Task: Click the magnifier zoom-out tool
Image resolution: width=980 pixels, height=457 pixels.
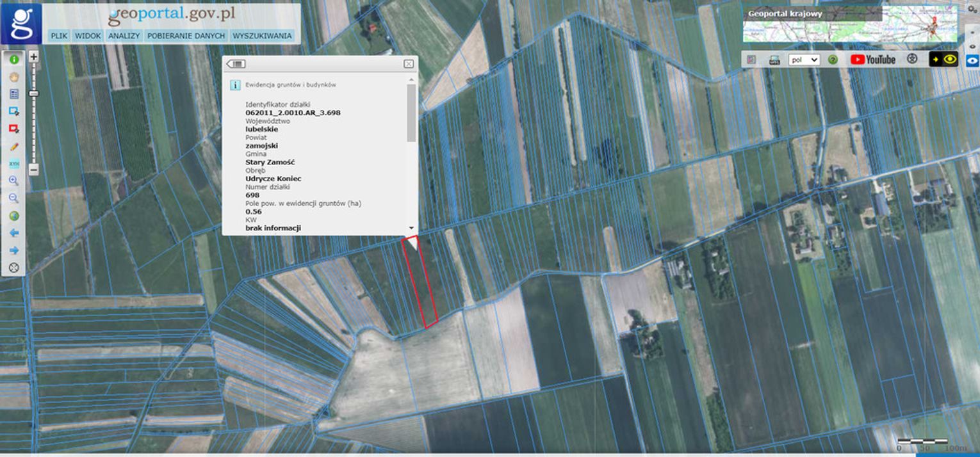Action: (x=13, y=198)
